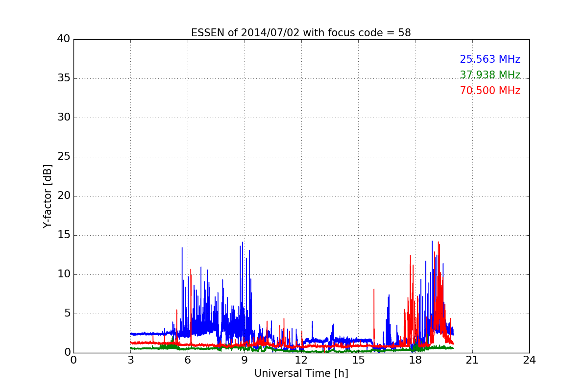Click the x-axis tick label '24'
The image size is (588, 392).
529,360
